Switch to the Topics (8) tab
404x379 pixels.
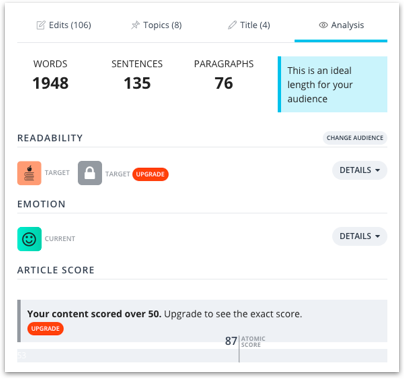(156, 25)
